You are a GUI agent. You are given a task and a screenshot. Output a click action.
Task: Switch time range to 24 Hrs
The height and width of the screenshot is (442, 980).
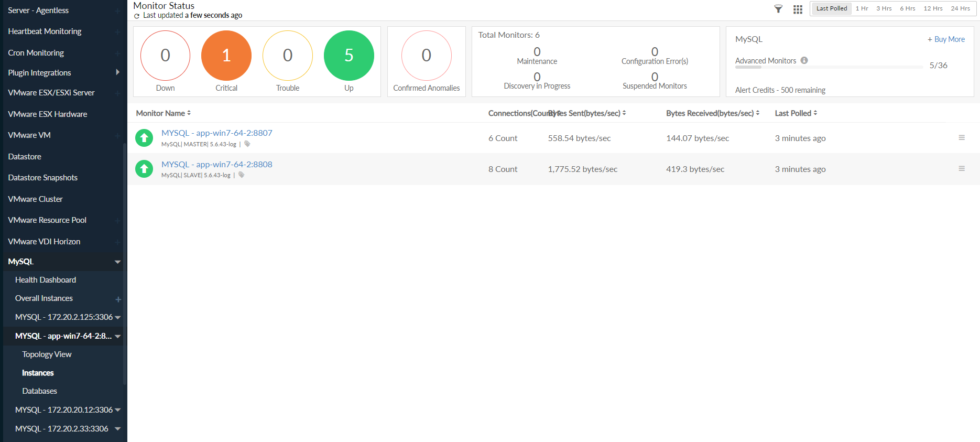coord(960,8)
